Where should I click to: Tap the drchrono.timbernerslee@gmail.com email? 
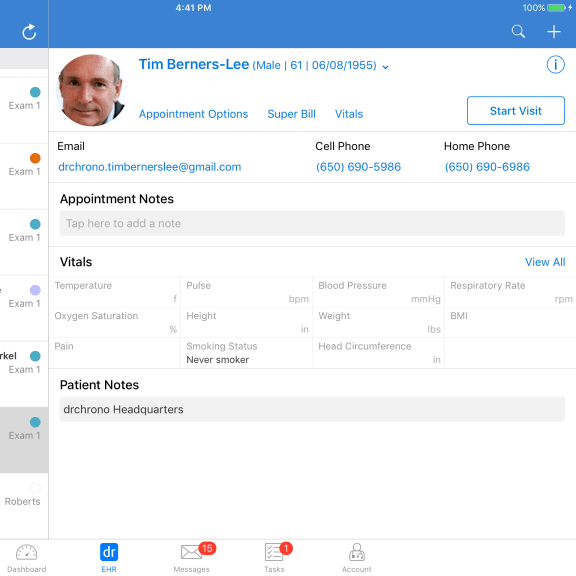coord(150,167)
